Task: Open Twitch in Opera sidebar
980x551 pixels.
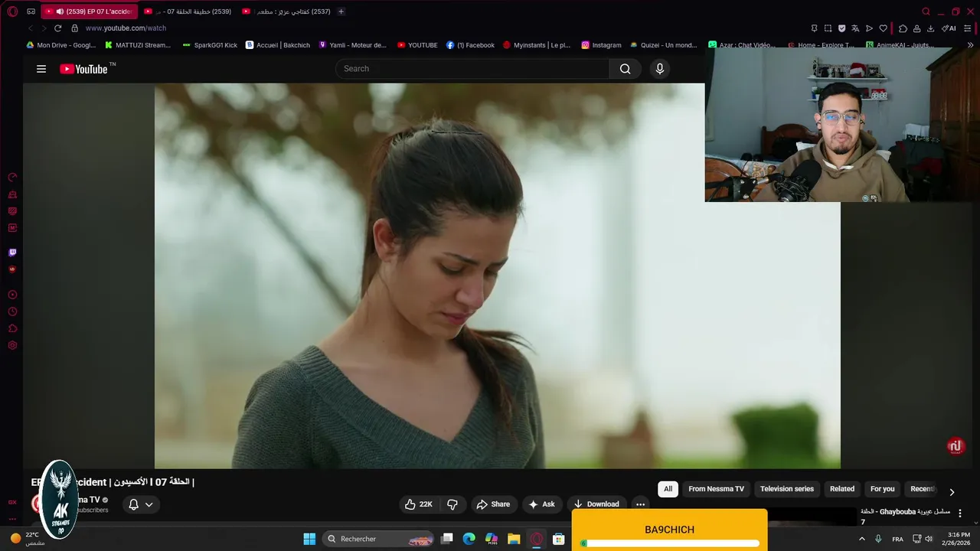Action: (12, 253)
